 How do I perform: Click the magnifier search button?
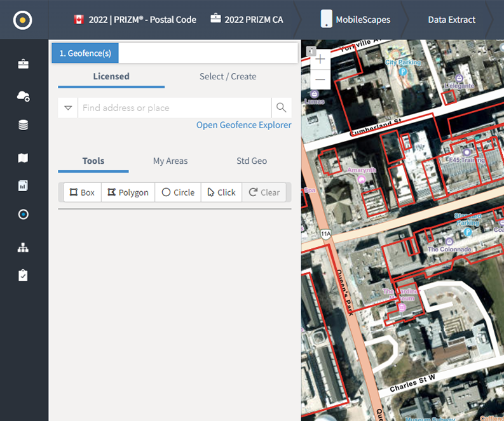click(282, 108)
